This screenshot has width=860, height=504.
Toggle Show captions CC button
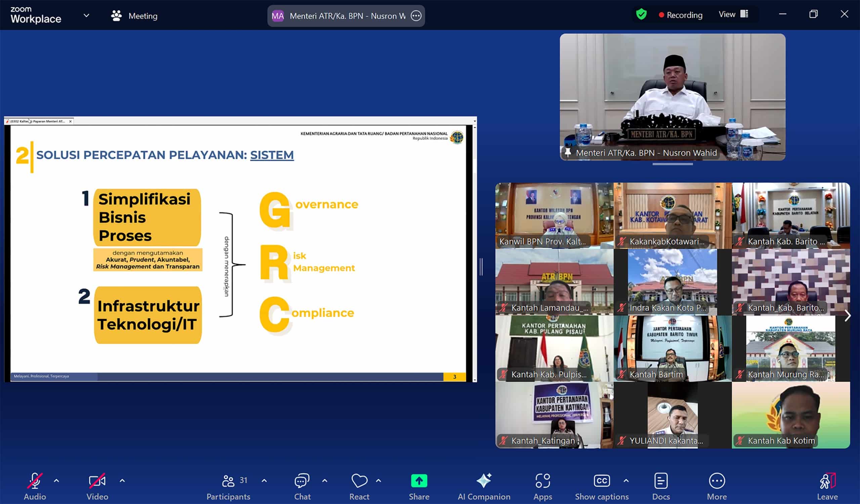601,481
